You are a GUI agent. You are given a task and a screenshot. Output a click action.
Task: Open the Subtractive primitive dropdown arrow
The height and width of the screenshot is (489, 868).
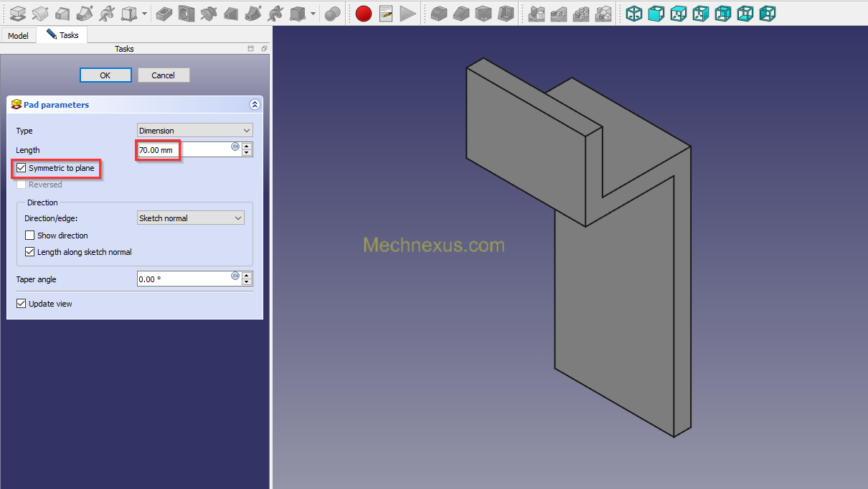[313, 13]
